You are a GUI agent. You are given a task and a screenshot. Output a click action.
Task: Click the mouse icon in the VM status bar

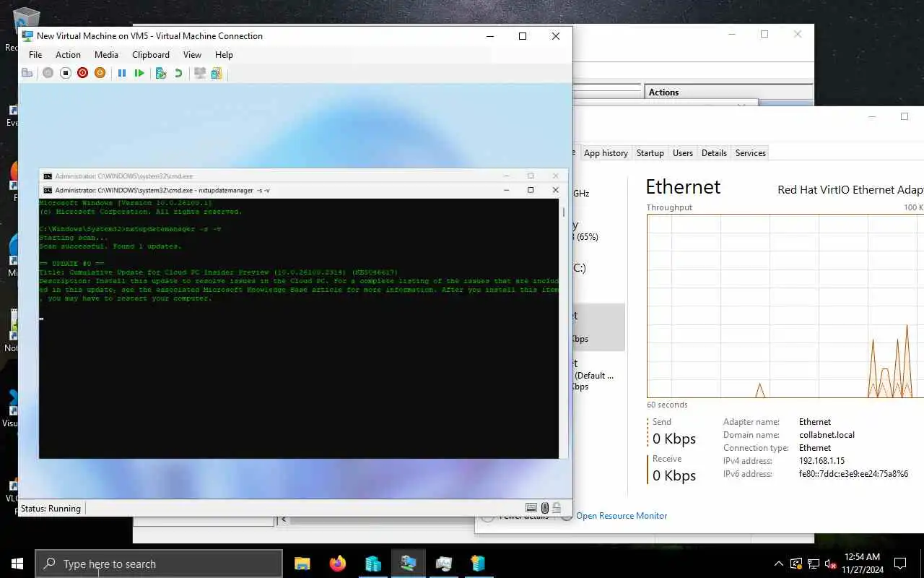click(x=545, y=508)
